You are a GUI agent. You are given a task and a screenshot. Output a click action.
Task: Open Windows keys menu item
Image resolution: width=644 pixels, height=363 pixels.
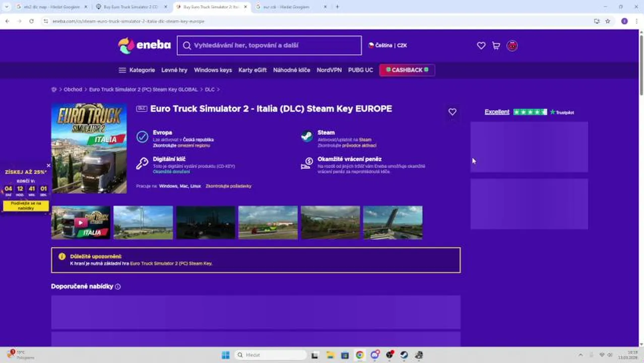[213, 70]
